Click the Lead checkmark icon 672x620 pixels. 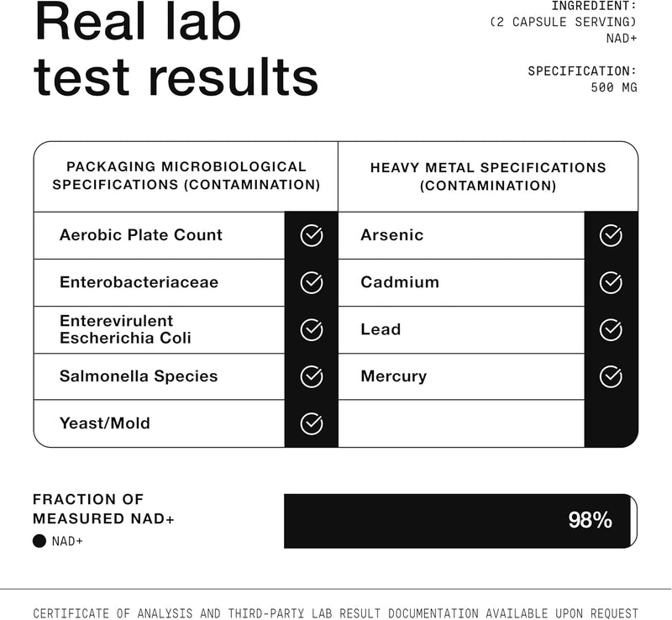[611, 330]
